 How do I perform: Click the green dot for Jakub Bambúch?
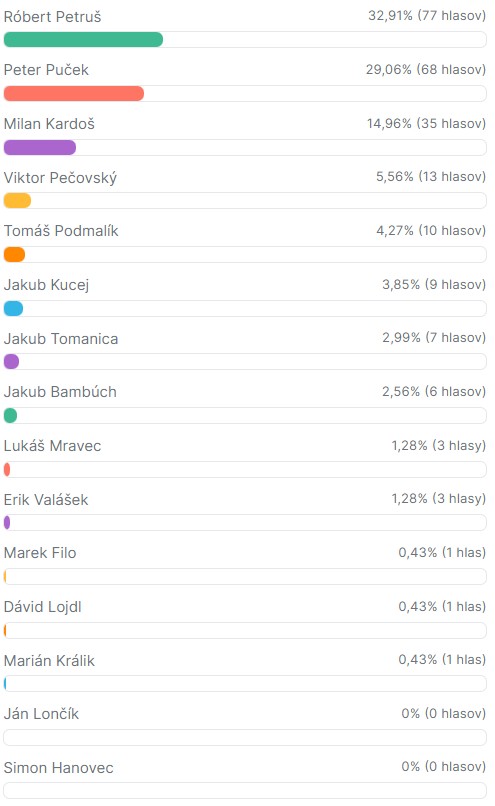(10, 415)
